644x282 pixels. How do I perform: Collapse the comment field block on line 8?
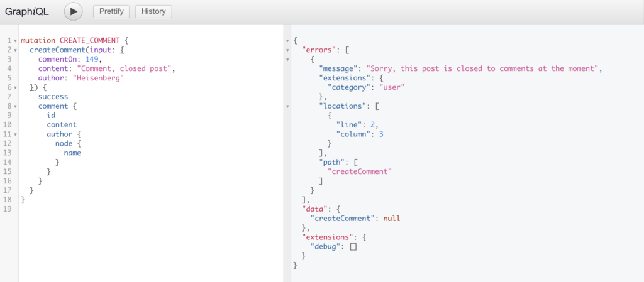tap(15, 107)
